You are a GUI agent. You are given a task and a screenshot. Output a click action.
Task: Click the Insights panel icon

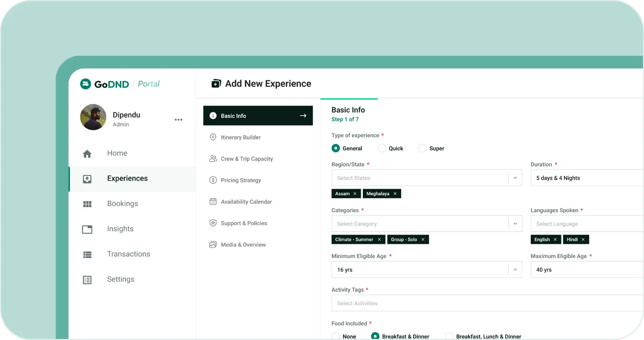[87, 229]
